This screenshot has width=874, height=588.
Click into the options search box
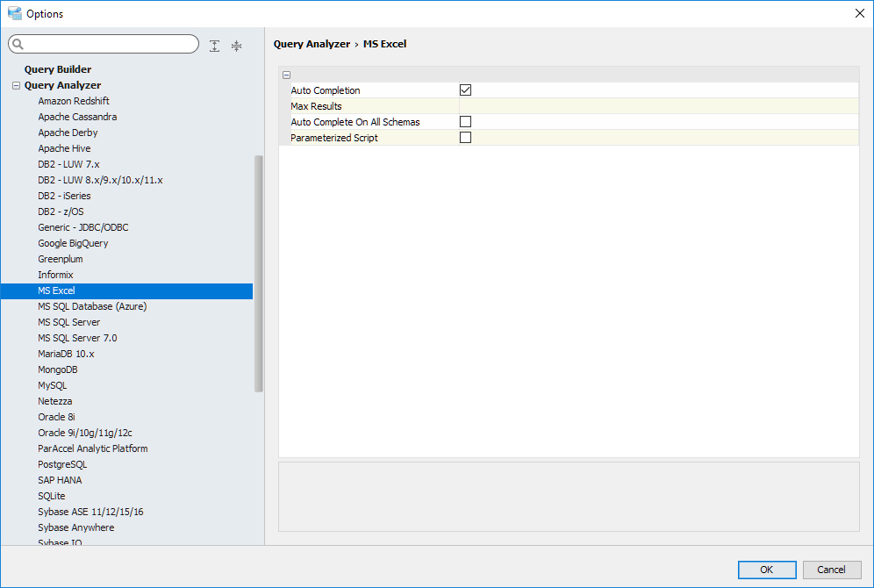click(110, 45)
